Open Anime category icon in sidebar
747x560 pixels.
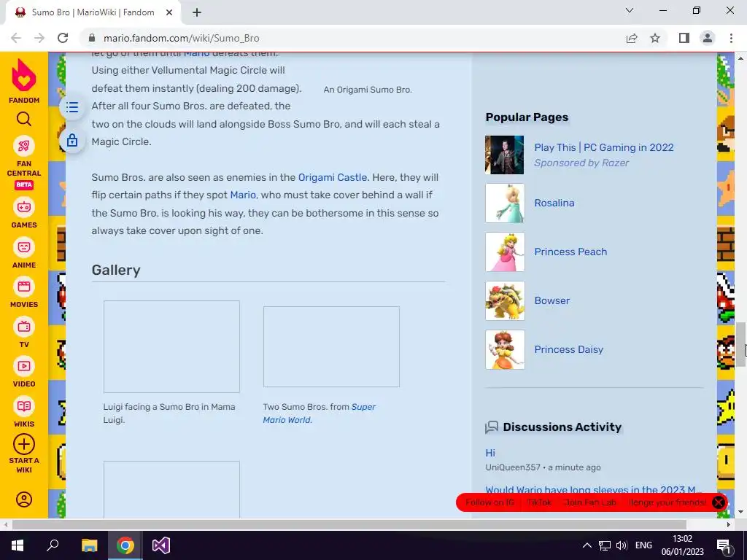pos(24,247)
